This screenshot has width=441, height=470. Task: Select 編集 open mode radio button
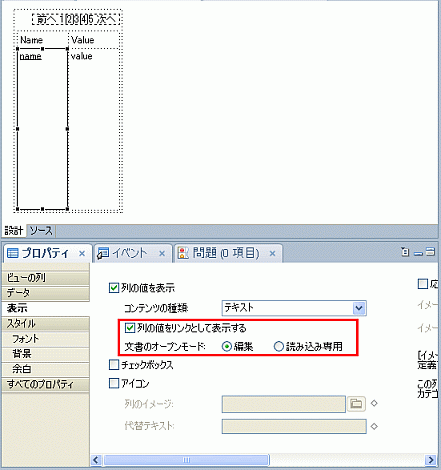tap(227, 347)
